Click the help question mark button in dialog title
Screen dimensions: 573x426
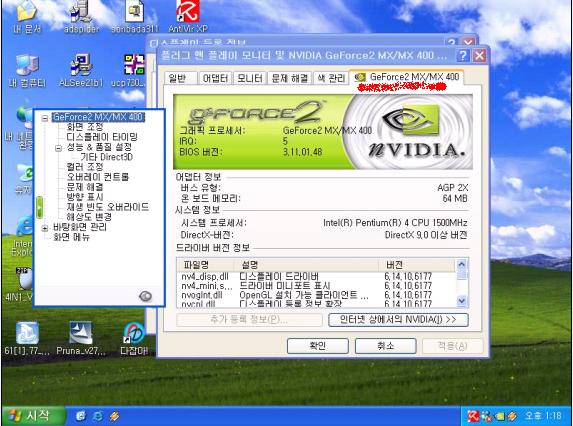click(x=463, y=56)
